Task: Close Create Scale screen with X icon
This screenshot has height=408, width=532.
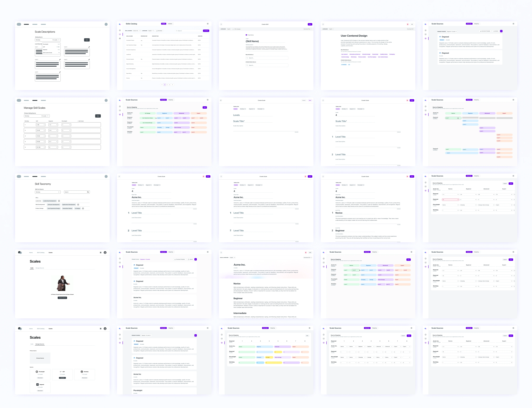Action: pyautogui.click(x=221, y=100)
